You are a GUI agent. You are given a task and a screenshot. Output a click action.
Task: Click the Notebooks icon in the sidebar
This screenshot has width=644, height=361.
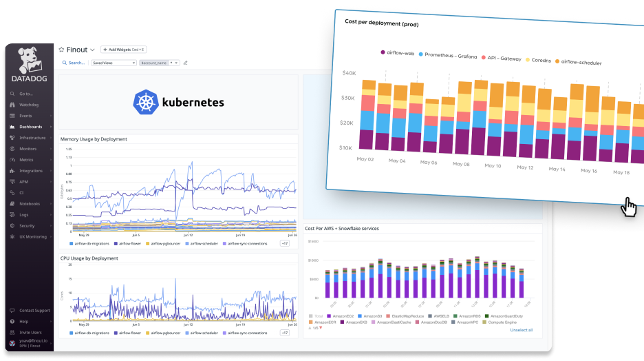[12, 204]
